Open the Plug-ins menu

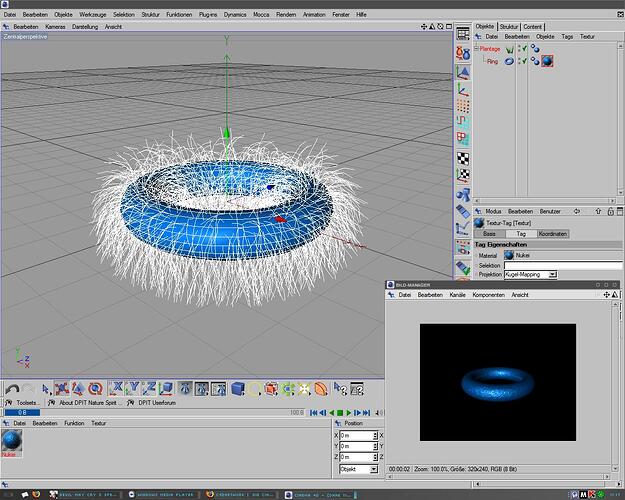click(208, 14)
